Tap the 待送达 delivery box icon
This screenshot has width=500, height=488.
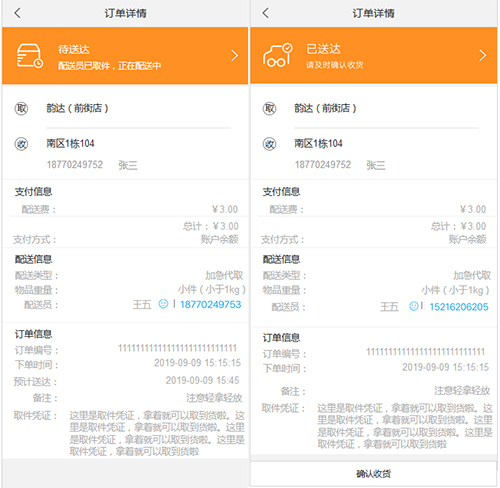pyautogui.click(x=30, y=55)
